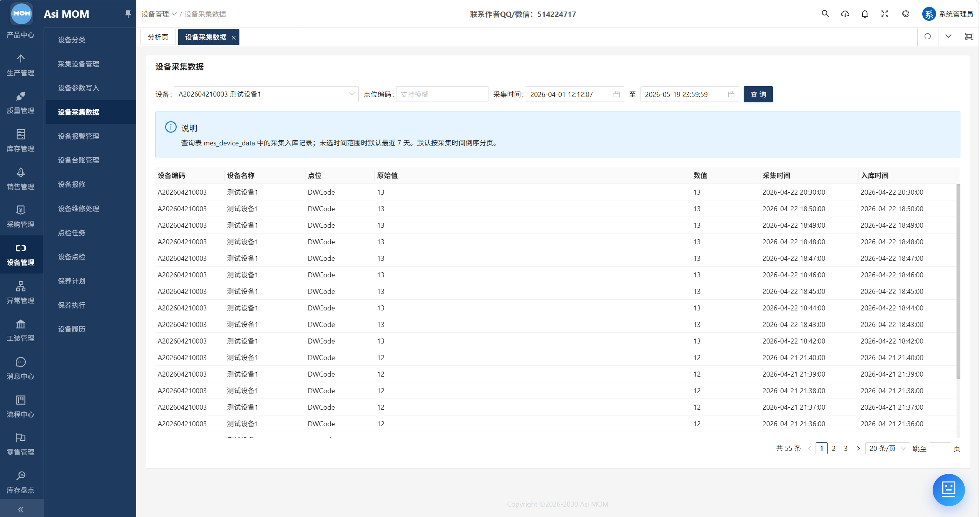The height and width of the screenshot is (517, 980).
Task: Click the 查询 query button
Action: [758, 94]
